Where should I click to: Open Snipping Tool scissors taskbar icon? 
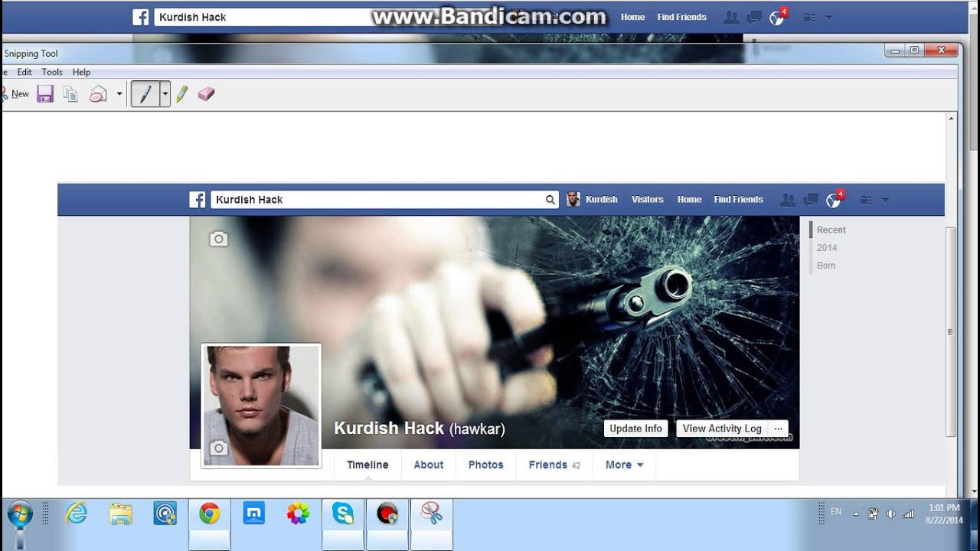(x=432, y=514)
